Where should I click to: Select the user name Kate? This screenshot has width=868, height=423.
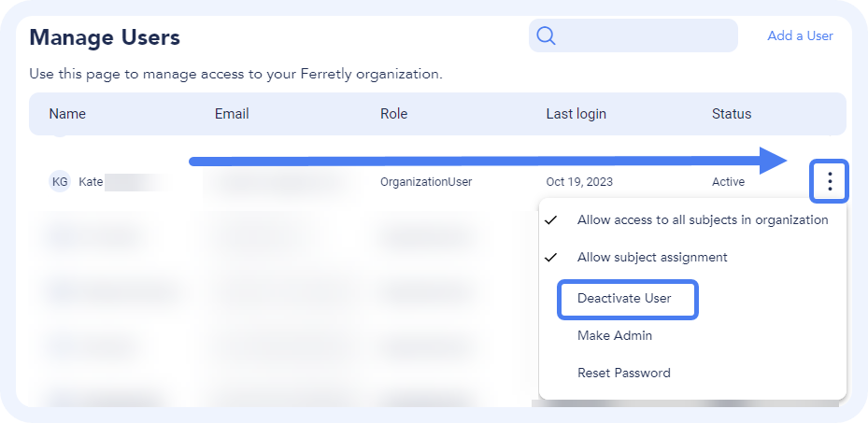click(x=91, y=181)
